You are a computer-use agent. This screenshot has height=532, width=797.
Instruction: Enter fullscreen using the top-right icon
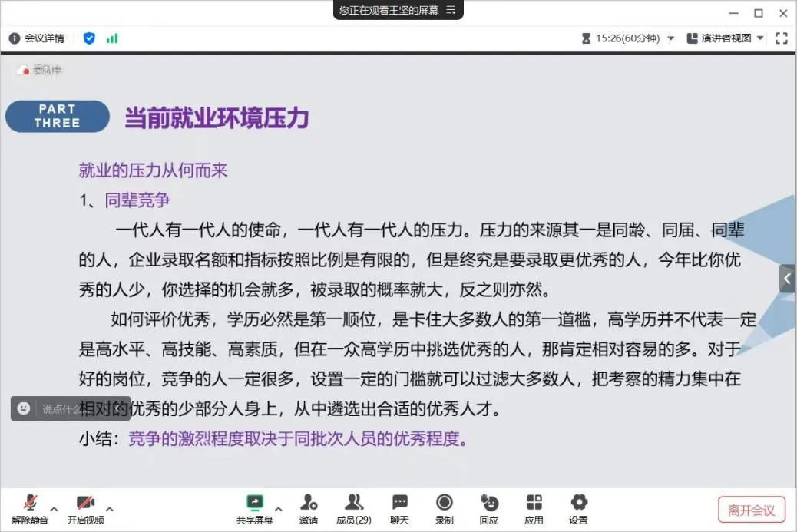782,38
